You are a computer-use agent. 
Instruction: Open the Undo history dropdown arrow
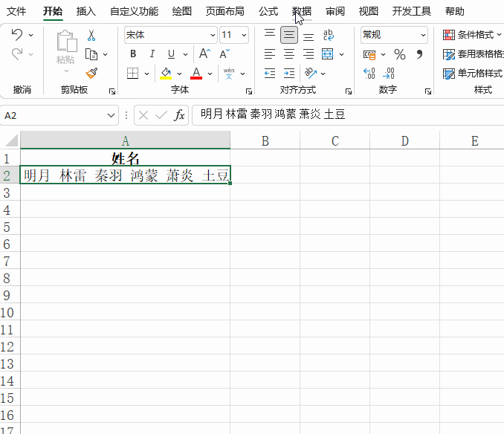pos(31,35)
